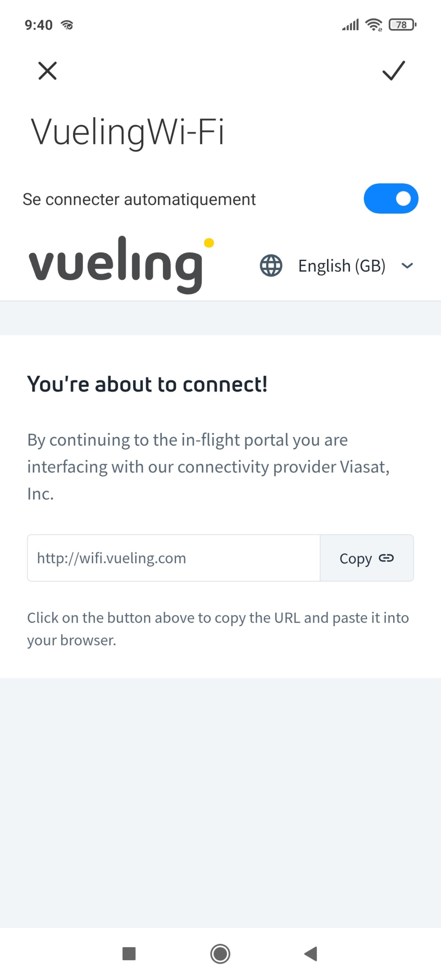This screenshot has width=441, height=980.
Task: Go home using the circle navigation button
Action: pos(220,954)
